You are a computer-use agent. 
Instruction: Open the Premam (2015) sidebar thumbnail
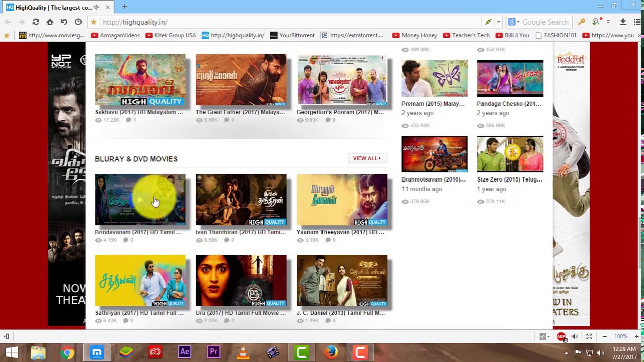tap(435, 78)
